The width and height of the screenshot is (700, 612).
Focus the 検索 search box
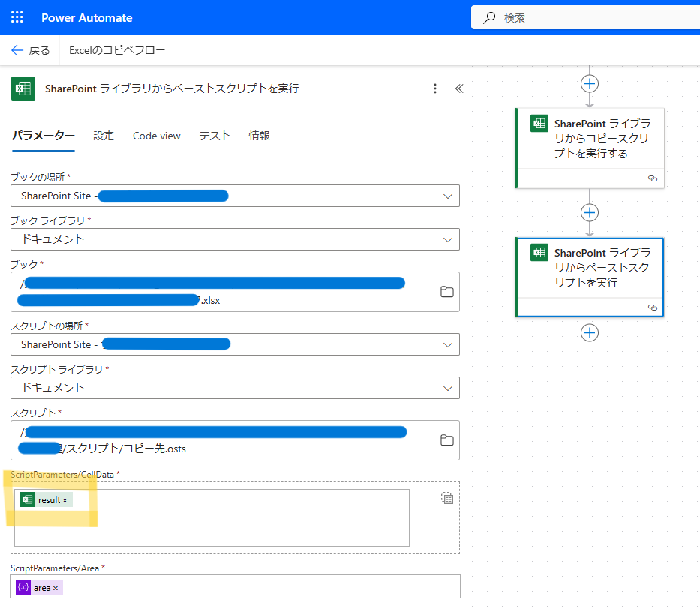tap(585, 18)
